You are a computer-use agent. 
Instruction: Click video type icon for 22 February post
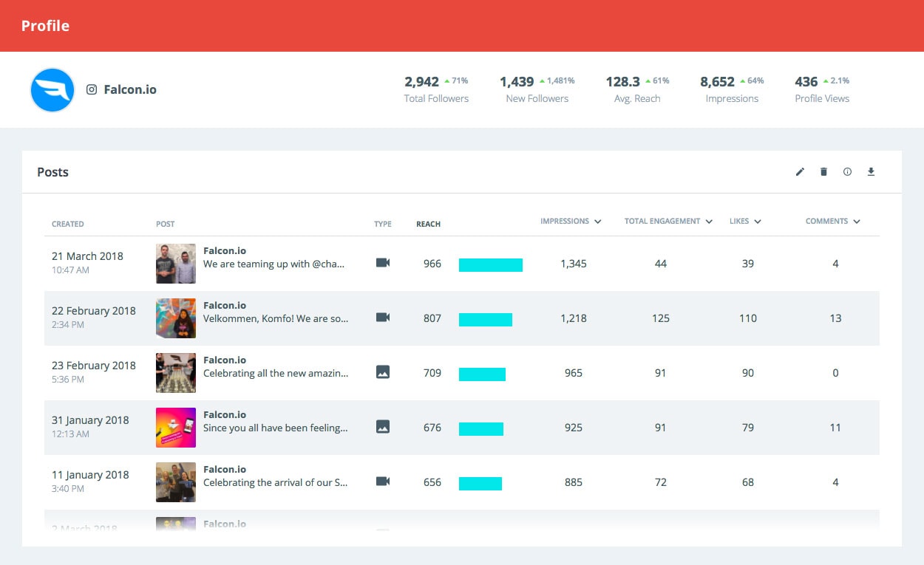pyautogui.click(x=383, y=318)
